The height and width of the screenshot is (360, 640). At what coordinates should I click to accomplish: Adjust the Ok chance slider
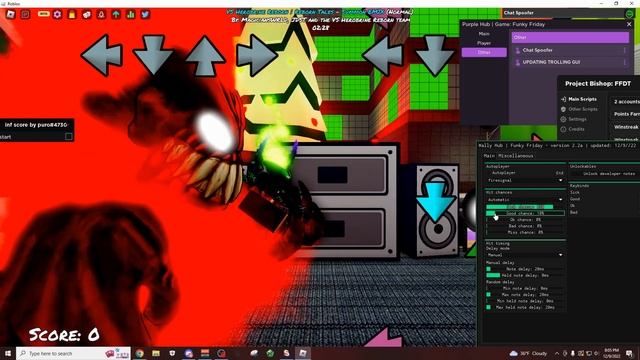coord(525,220)
